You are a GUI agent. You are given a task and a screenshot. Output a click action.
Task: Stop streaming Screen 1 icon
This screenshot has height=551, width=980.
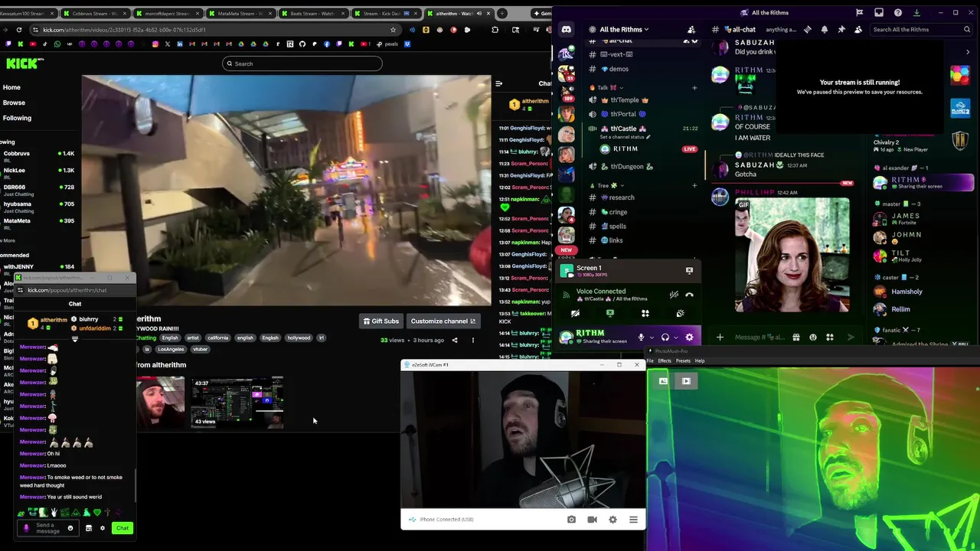coord(689,270)
